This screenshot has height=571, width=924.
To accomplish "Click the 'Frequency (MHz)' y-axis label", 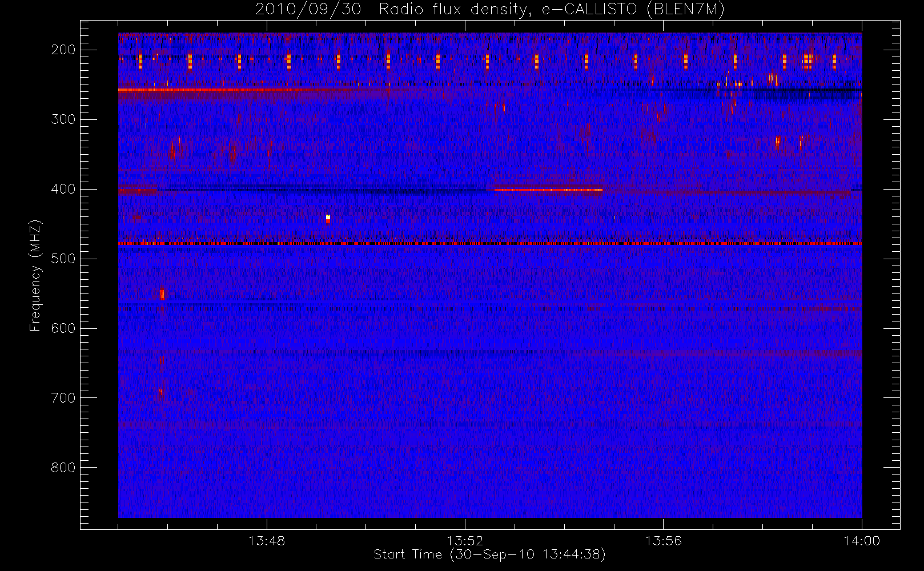I will tap(35, 275).
